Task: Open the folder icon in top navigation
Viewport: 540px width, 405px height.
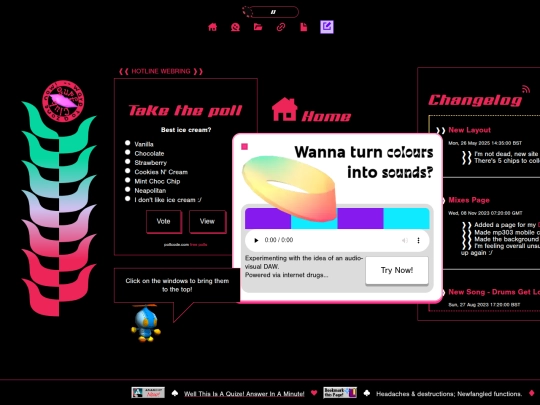Action: pos(258,27)
